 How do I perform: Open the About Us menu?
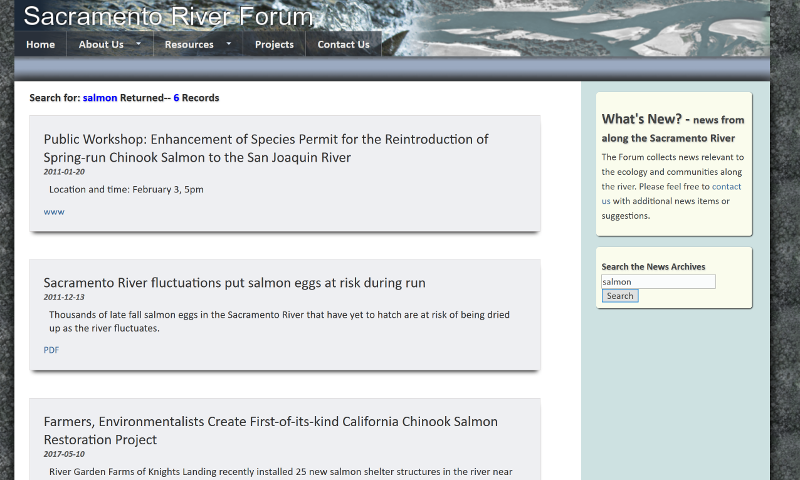(x=101, y=44)
